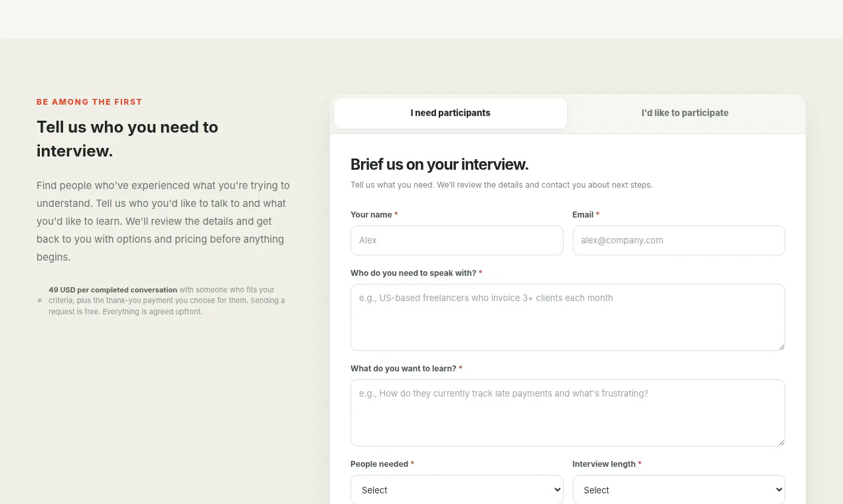Select the "Who do you need to speak with?" textarea
Screen dimensions: 843x504
click(x=568, y=317)
